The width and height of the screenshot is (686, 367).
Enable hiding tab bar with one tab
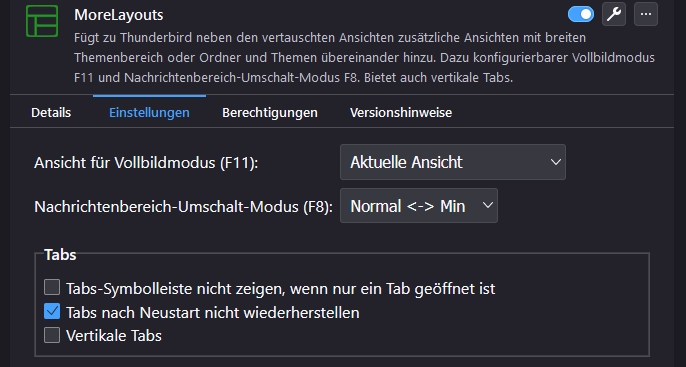pyautogui.click(x=52, y=287)
